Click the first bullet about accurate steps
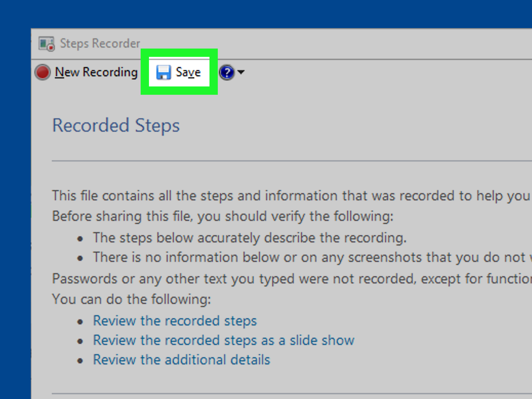 [250, 238]
